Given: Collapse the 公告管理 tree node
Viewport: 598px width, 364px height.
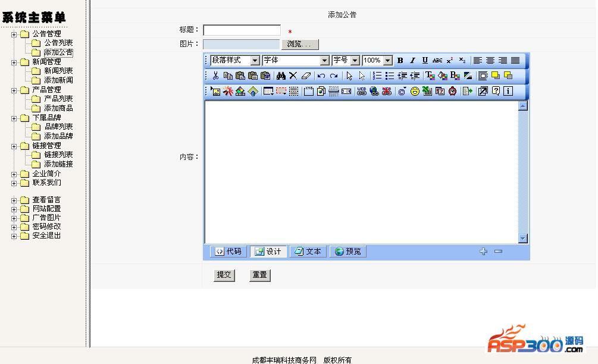Looking at the screenshot, I should [14, 34].
